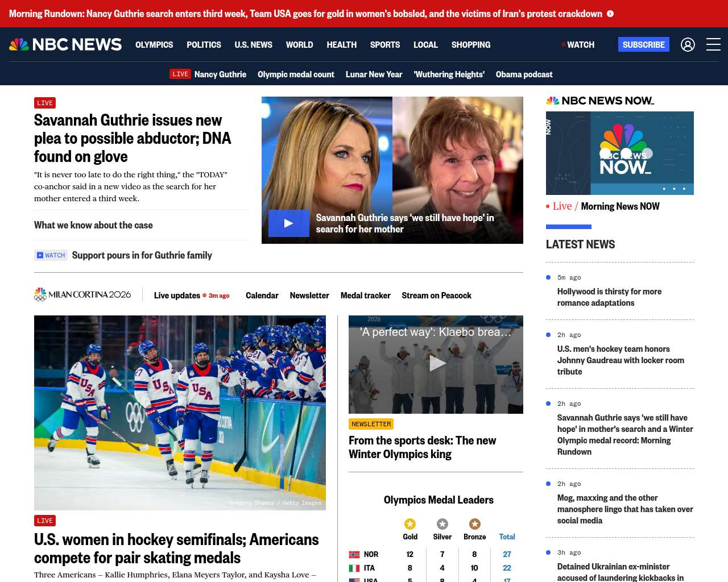
Task: Click the Milan Cortina 2026 logo
Action: pyautogui.click(x=82, y=294)
